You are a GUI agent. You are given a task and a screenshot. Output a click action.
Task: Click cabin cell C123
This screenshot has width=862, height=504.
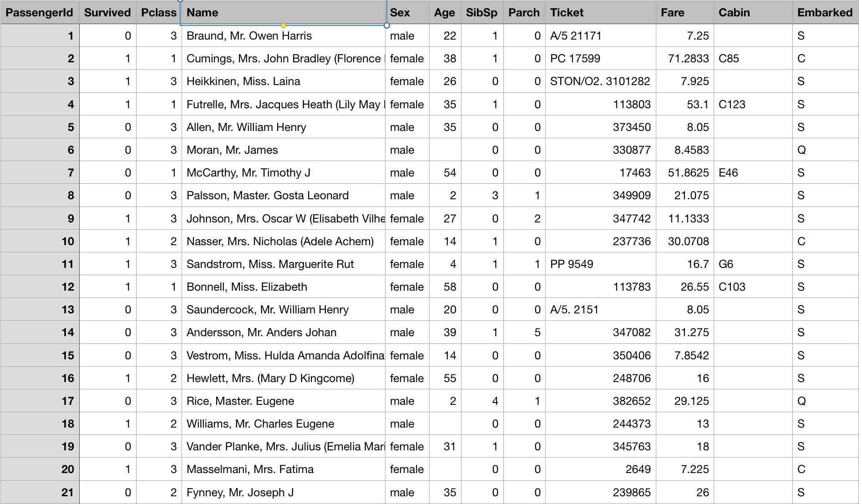[x=753, y=104]
